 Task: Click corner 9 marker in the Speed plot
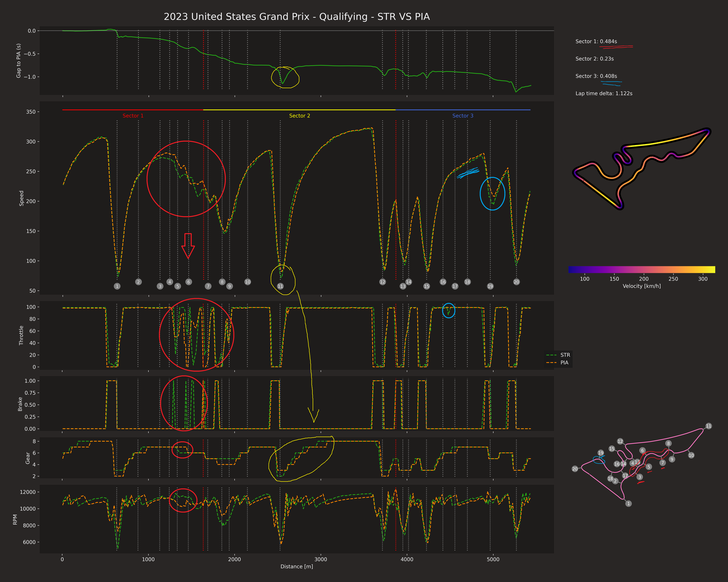[230, 286]
